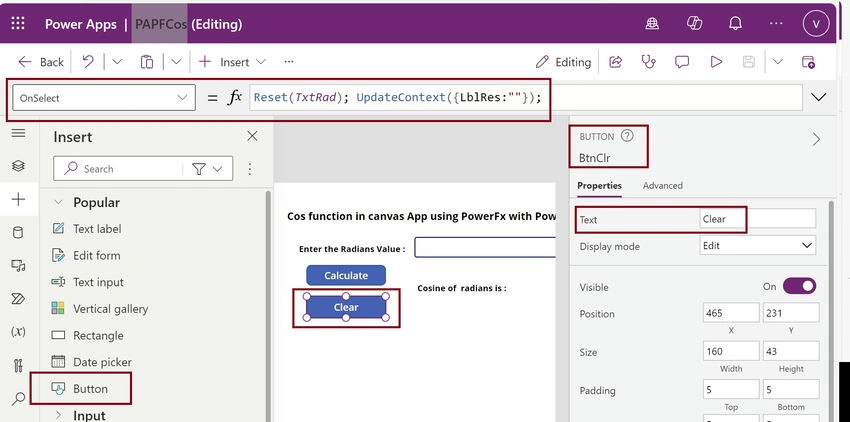Open the App checker stethoscope
Screen dimensions: 850x422
[648, 62]
